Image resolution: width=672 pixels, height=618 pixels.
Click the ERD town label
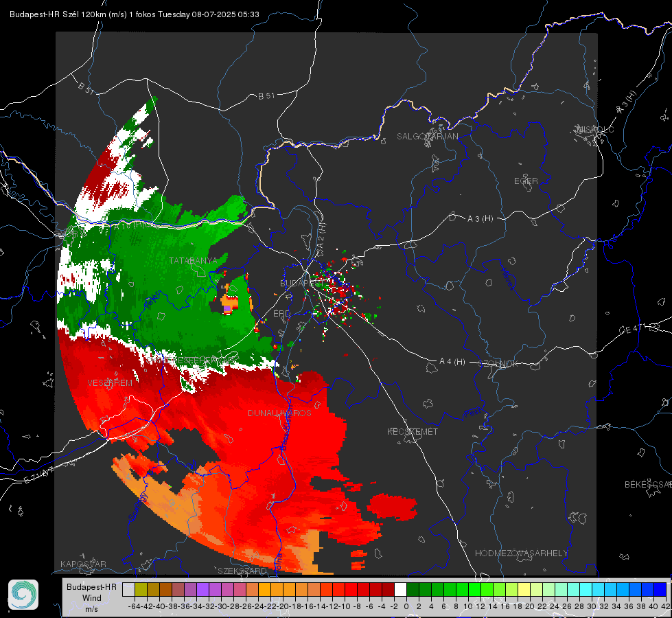[281, 314]
